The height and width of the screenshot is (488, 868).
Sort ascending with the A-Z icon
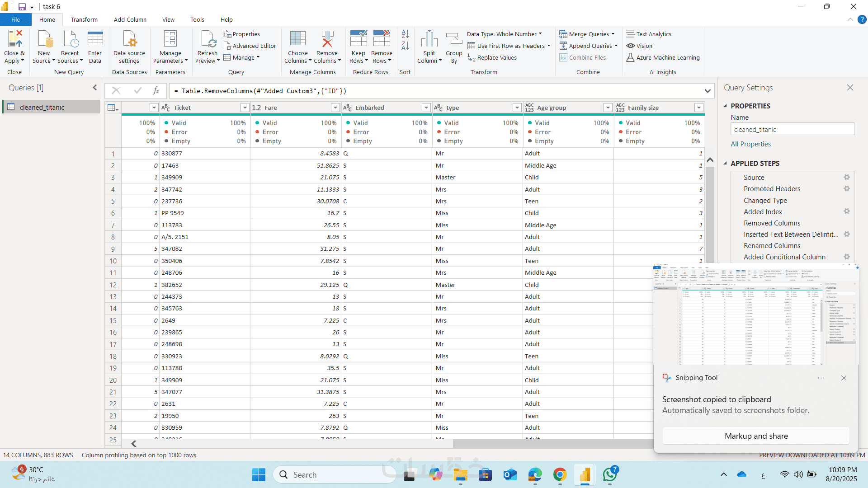(405, 34)
